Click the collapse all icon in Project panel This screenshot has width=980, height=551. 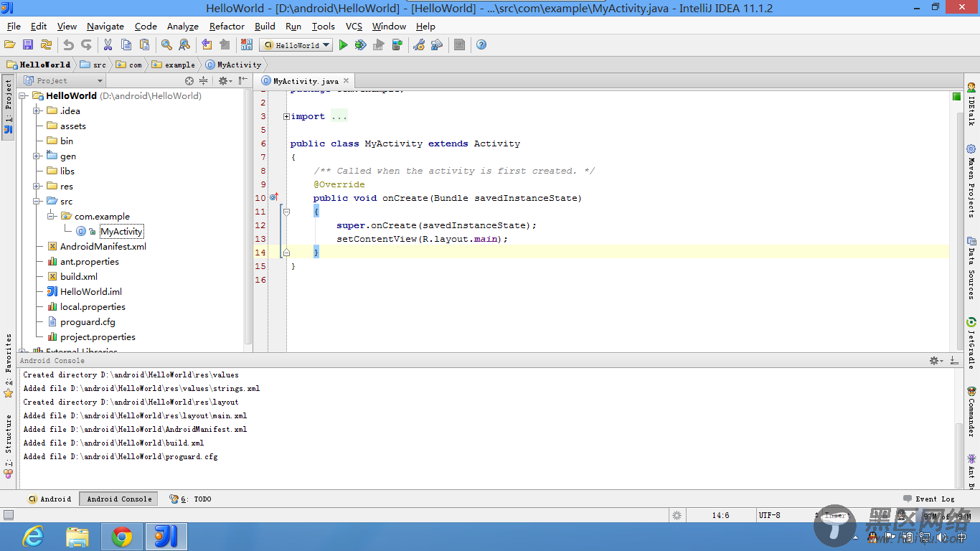(204, 81)
